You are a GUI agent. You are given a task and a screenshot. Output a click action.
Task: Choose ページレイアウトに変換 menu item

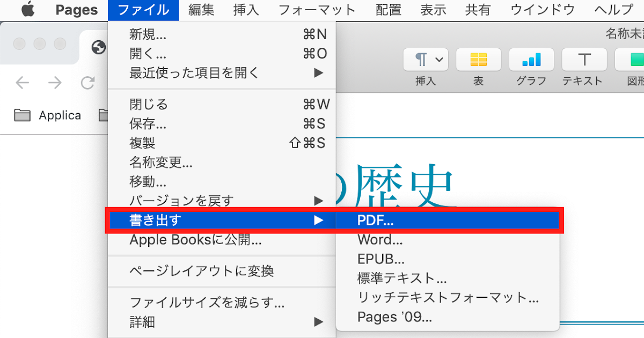tap(222, 271)
